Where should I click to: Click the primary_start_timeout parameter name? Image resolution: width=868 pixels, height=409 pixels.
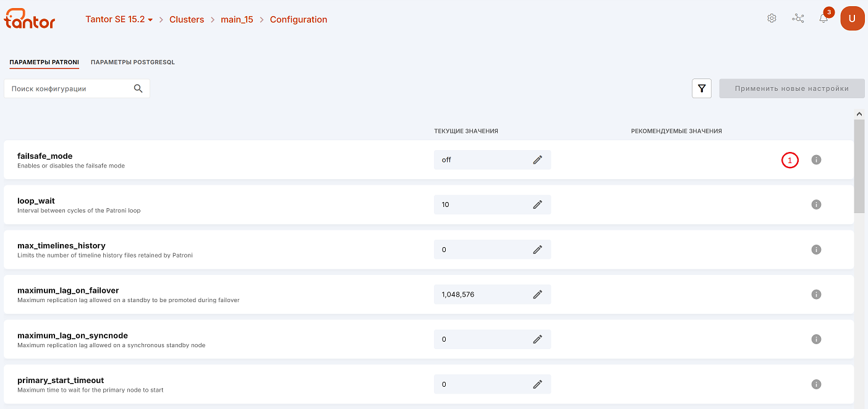pos(61,380)
